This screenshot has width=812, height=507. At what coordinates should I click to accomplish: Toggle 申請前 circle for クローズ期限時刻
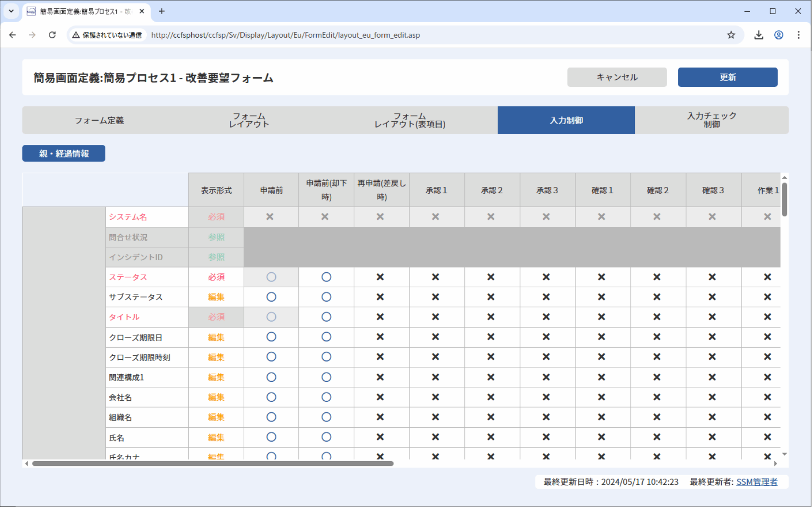coord(271,357)
